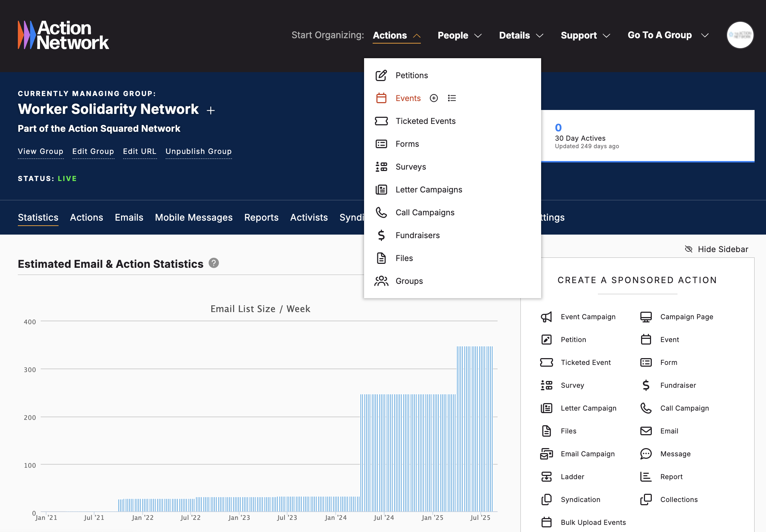Click the Email envelope icon
Screen dimensions: 766x532
pos(646,431)
